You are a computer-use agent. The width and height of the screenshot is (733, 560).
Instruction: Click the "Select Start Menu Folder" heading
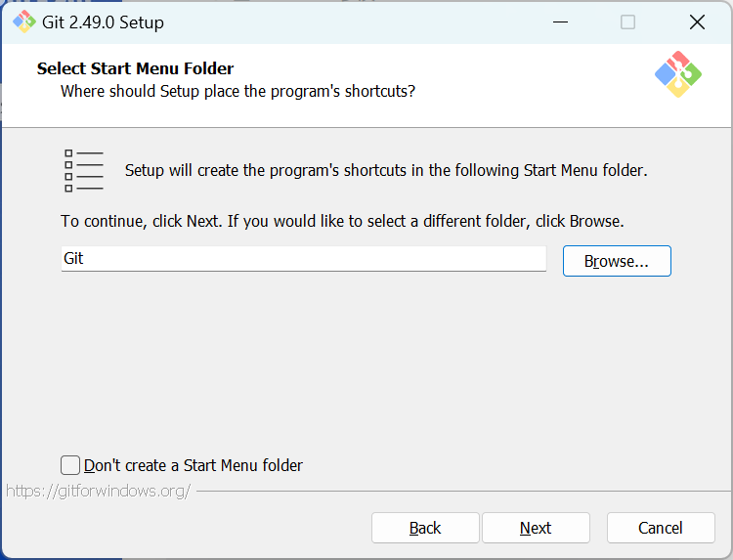click(x=135, y=68)
